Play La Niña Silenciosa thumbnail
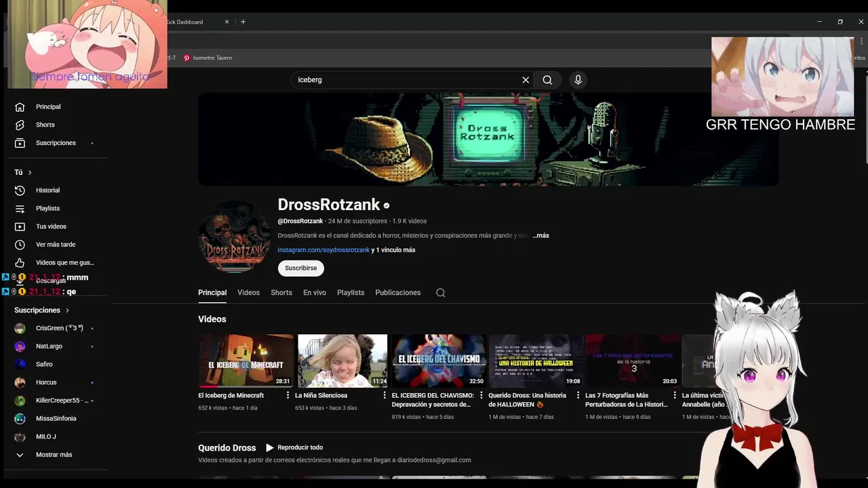The width and height of the screenshot is (868, 488). pyautogui.click(x=342, y=361)
